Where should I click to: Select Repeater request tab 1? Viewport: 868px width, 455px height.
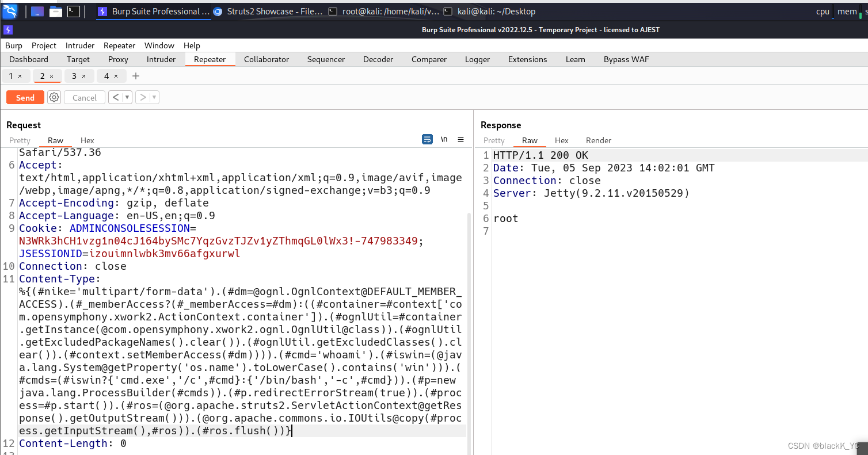[11, 76]
